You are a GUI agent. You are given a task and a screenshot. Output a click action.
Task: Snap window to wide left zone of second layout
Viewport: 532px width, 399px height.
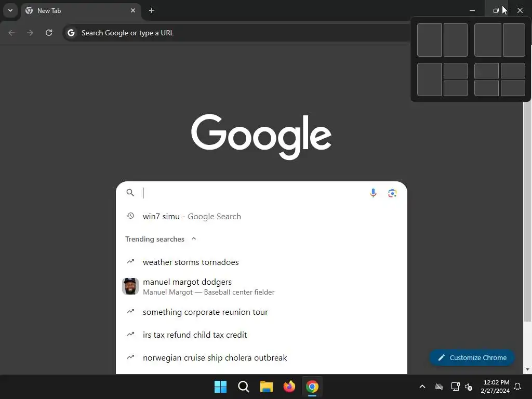[487, 40]
